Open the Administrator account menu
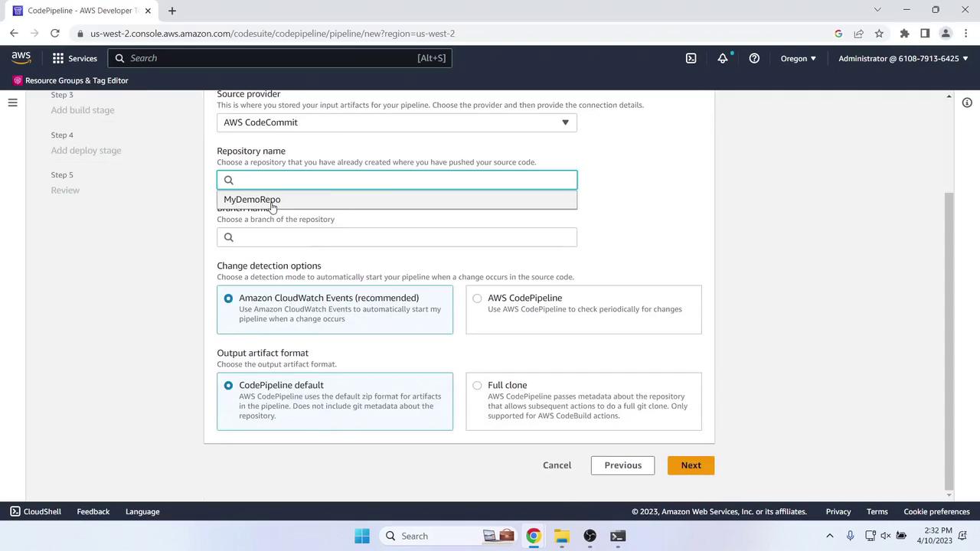 [903, 58]
